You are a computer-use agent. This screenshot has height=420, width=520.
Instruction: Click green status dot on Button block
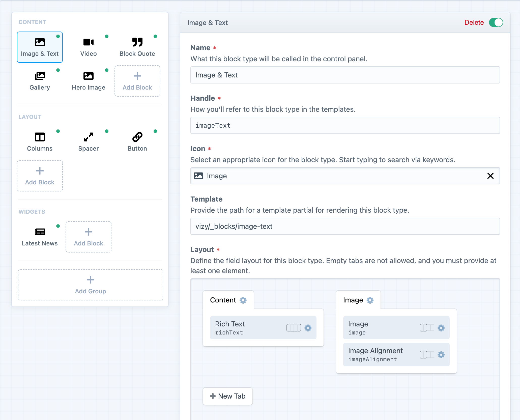(155, 131)
